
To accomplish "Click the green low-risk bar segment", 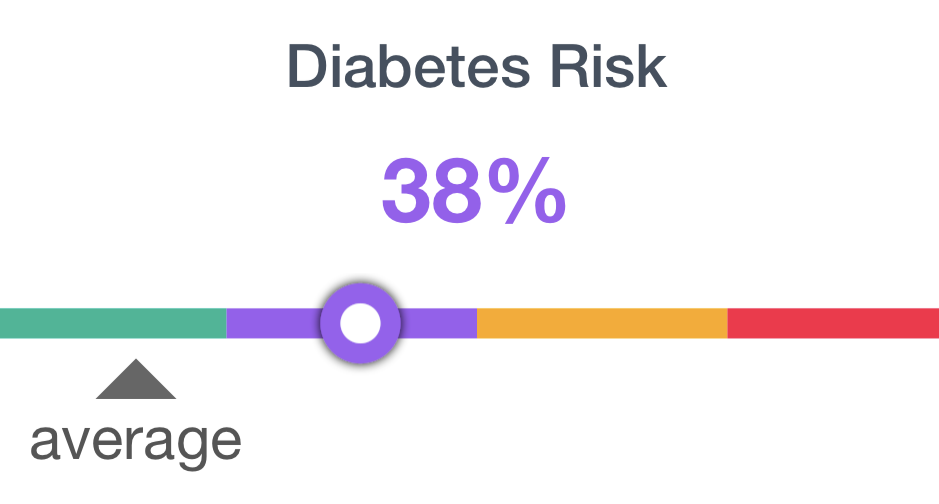I will [x=113, y=323].
